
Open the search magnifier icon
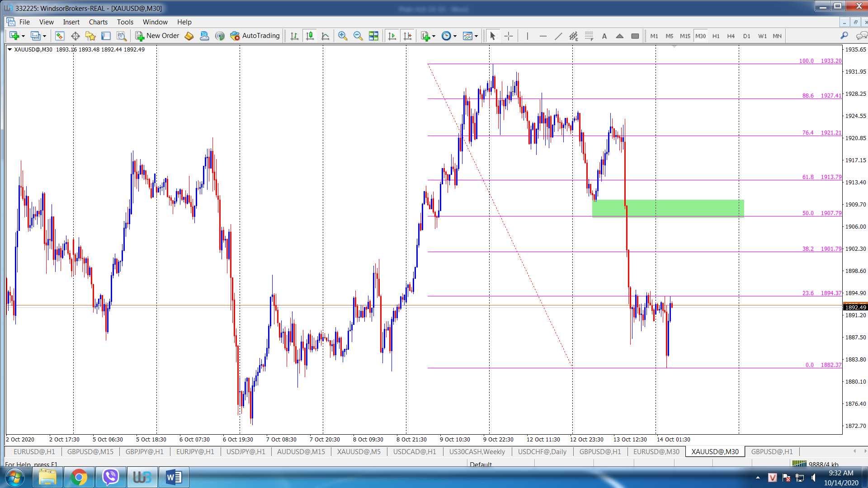(844, 36)
